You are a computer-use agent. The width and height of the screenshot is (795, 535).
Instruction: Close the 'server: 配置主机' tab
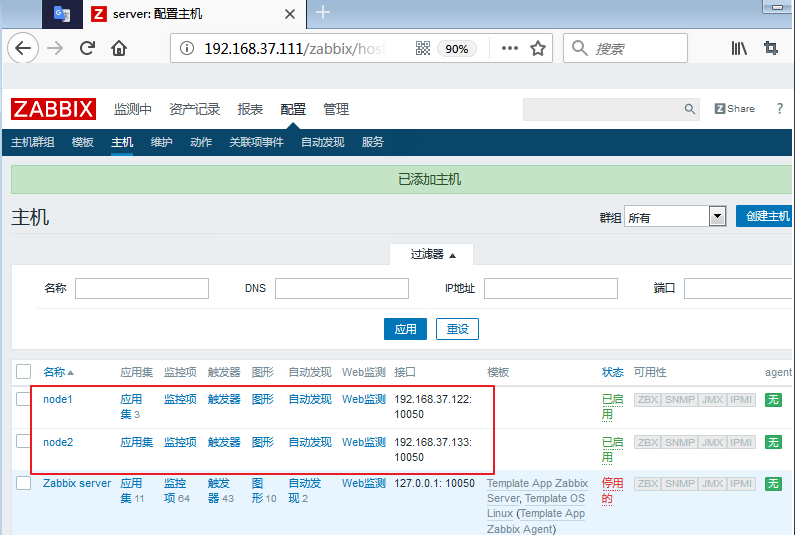290,14
